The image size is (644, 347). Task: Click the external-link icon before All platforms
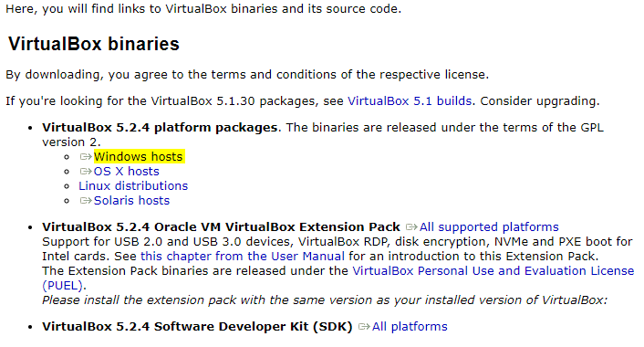pos(364,326)
